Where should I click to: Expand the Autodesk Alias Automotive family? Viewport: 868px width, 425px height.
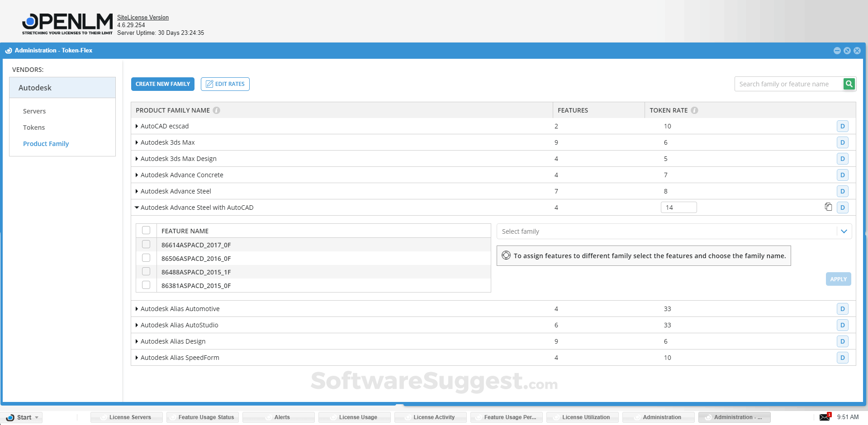click(137, 309)
